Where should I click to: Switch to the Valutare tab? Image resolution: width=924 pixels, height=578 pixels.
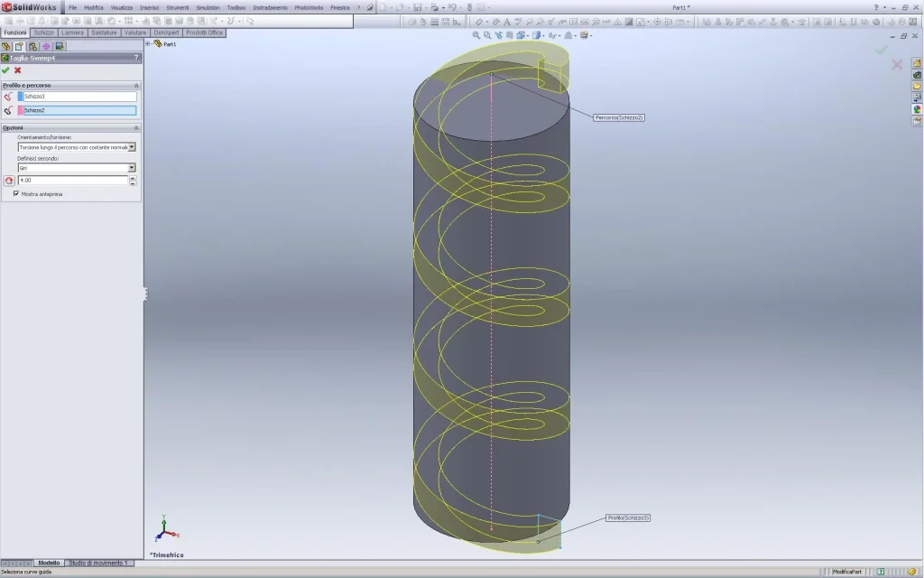(x=135, y=33)
